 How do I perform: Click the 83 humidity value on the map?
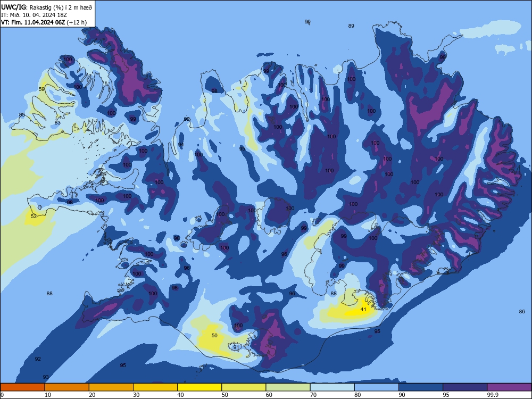click(x=57, y=122)
